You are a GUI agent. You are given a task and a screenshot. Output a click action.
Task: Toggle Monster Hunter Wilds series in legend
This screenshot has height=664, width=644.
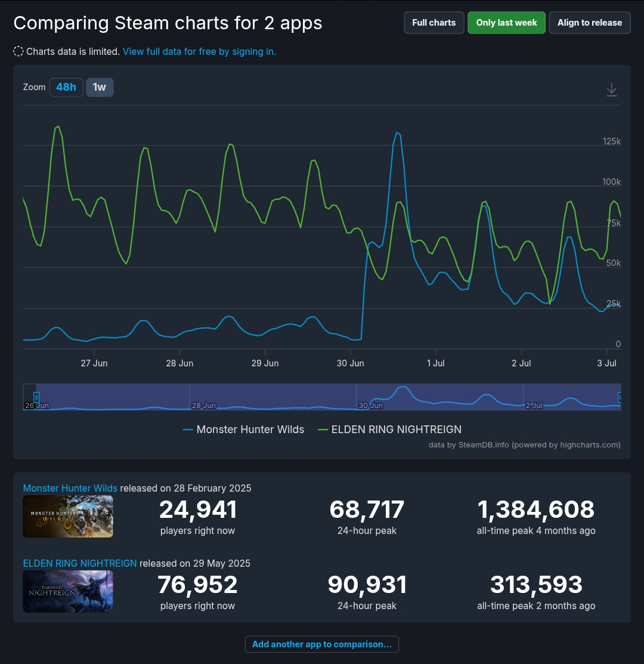[x=244, y=430]
